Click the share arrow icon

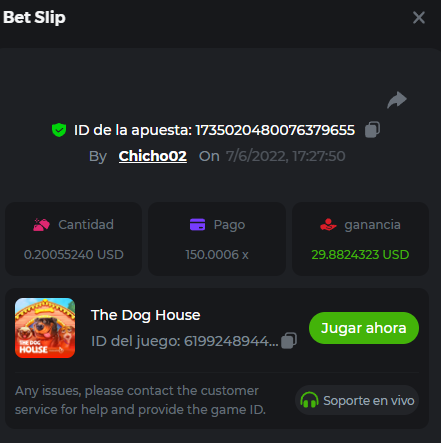pyautogui.click(x=397, y=100)
